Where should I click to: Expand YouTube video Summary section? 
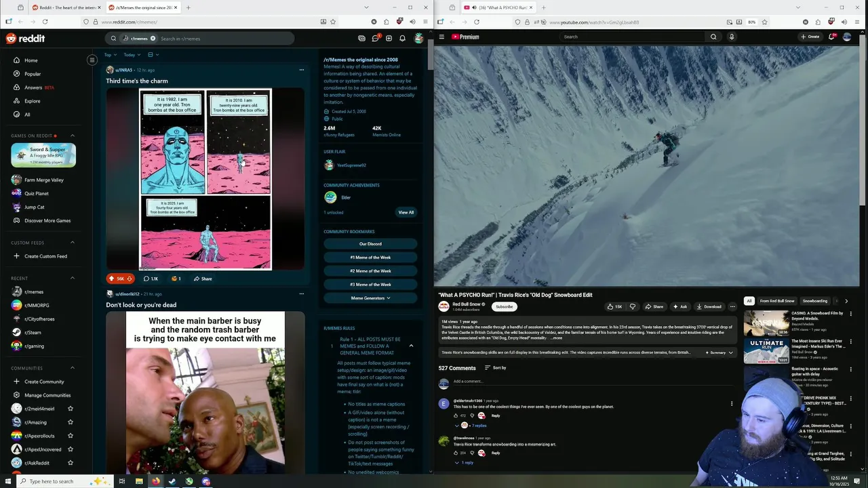718,352
